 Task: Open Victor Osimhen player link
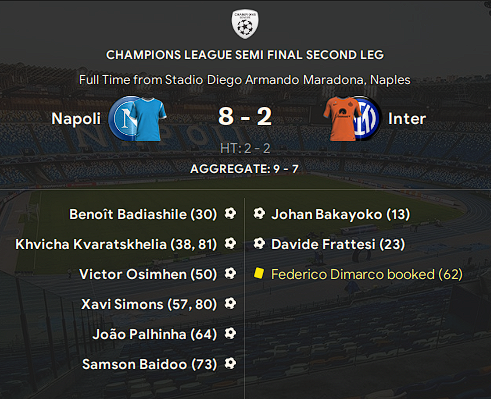(133, 274)
